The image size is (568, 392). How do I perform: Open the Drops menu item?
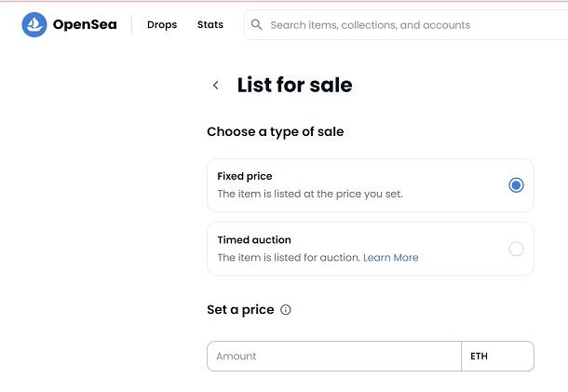coord(162,24)
